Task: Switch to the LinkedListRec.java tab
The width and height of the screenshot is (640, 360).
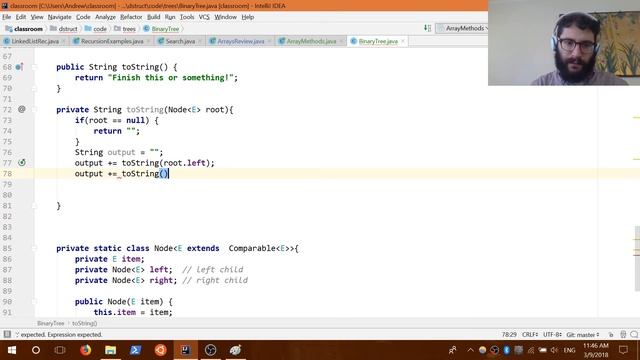Action: click(x=35, y=41)
